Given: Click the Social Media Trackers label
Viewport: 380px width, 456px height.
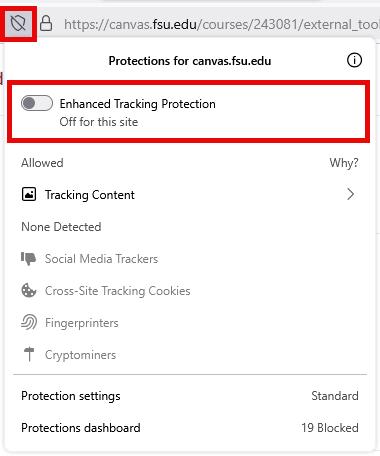Looking at the screenshot, I should (x=101, y=259).
